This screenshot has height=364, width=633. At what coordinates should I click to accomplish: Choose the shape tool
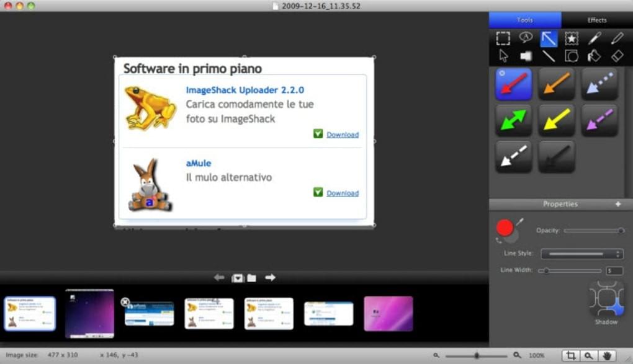(x=572, y=56)
